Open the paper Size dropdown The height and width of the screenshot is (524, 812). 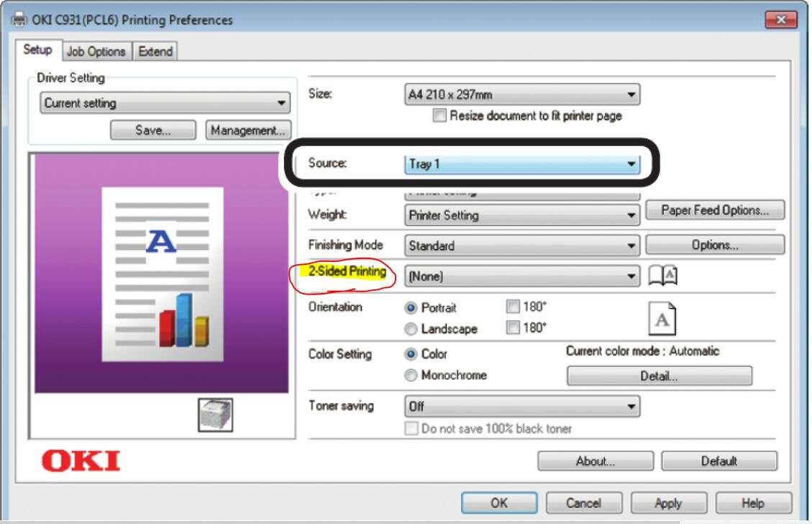(x=522, y=94)
